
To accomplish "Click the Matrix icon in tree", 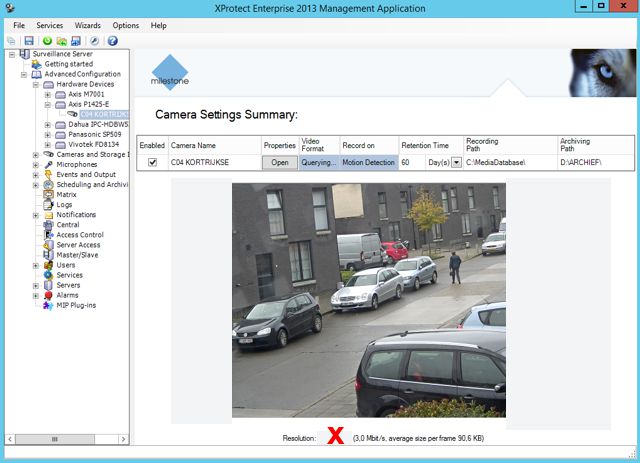I will 49,195.
